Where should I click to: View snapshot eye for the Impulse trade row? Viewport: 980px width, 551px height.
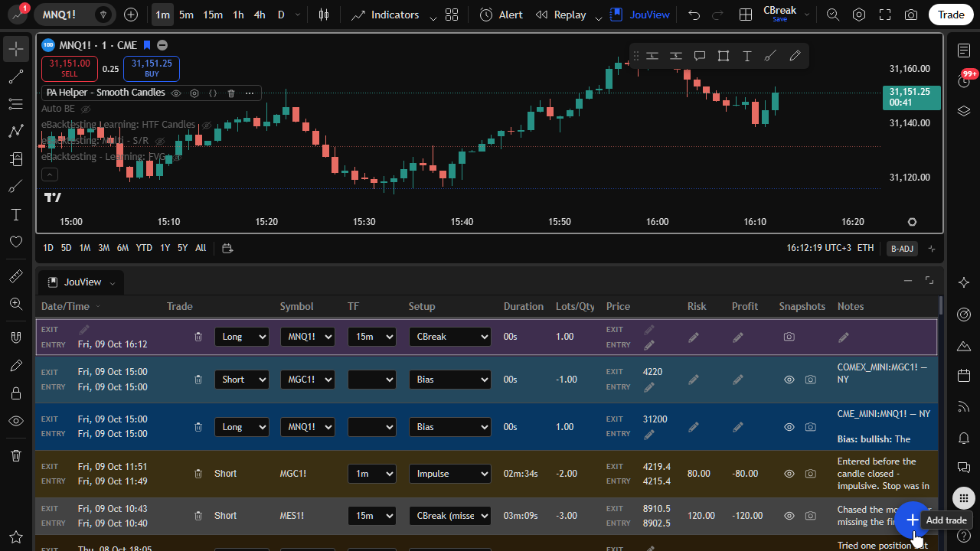coord(789,474)
